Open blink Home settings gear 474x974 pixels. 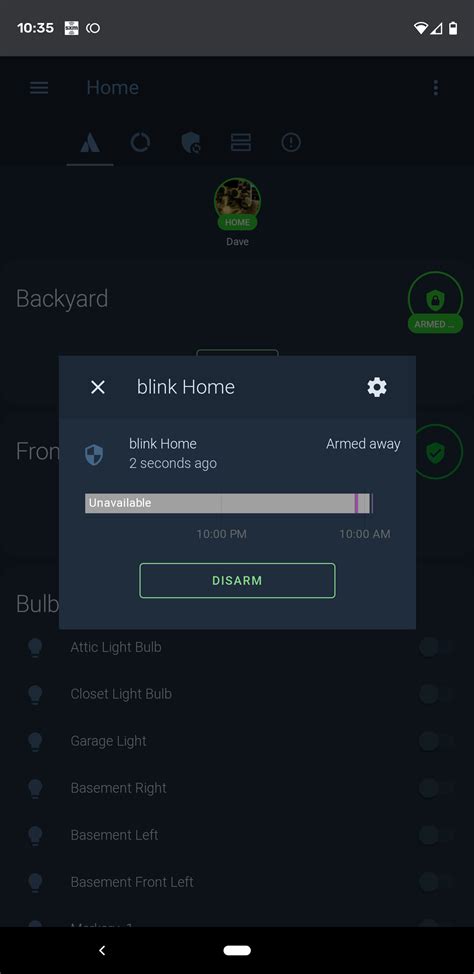(376, 387)
